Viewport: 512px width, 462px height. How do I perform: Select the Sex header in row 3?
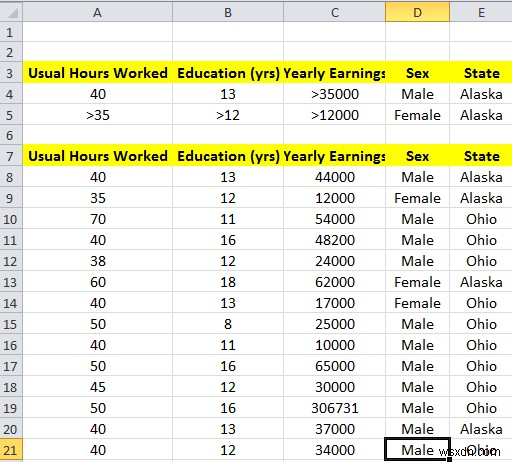(417, 73)
